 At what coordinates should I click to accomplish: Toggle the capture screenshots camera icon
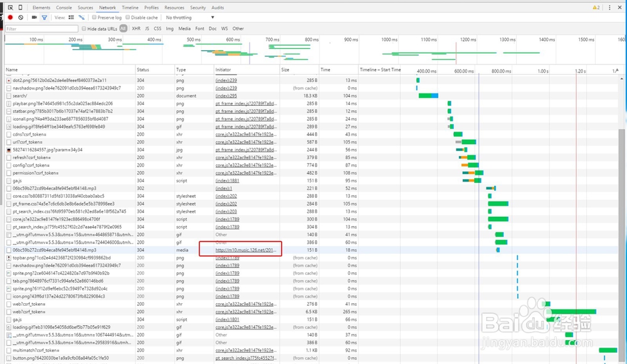point(34,18)
